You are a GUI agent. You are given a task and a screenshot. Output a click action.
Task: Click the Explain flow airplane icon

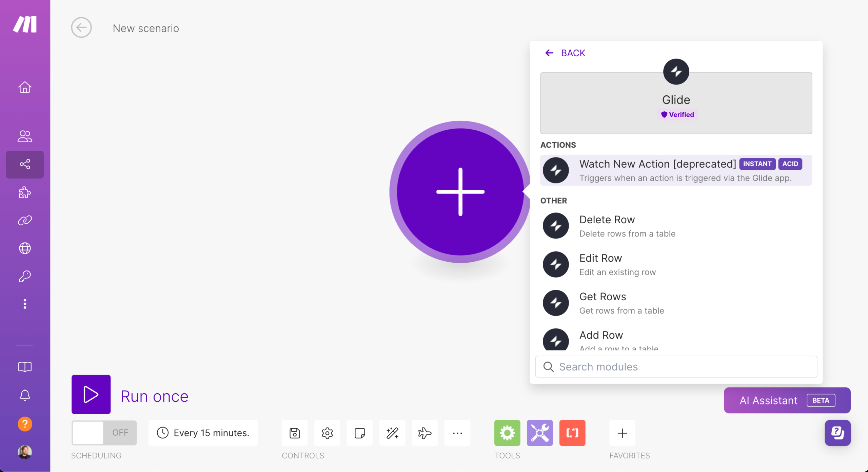[x=425, y=433]
